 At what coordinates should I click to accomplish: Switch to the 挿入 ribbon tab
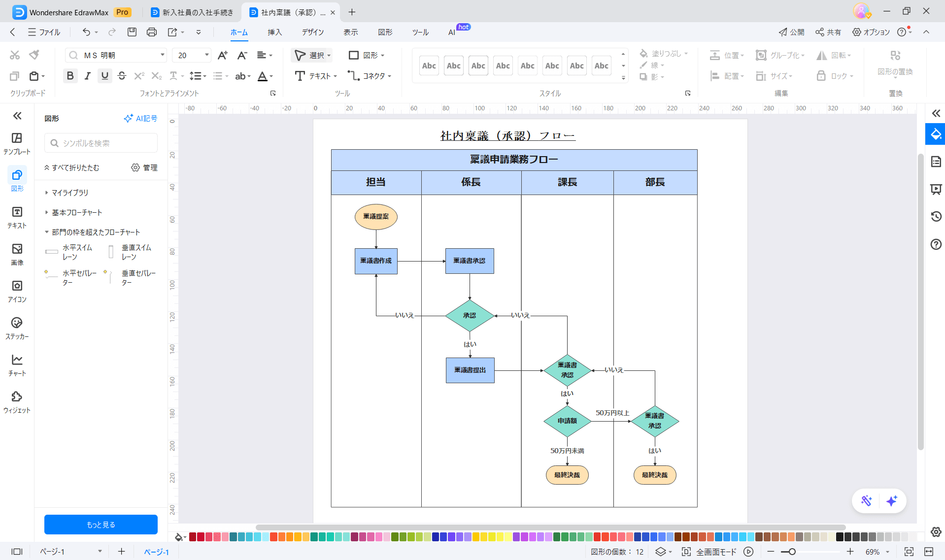point(275,32)
